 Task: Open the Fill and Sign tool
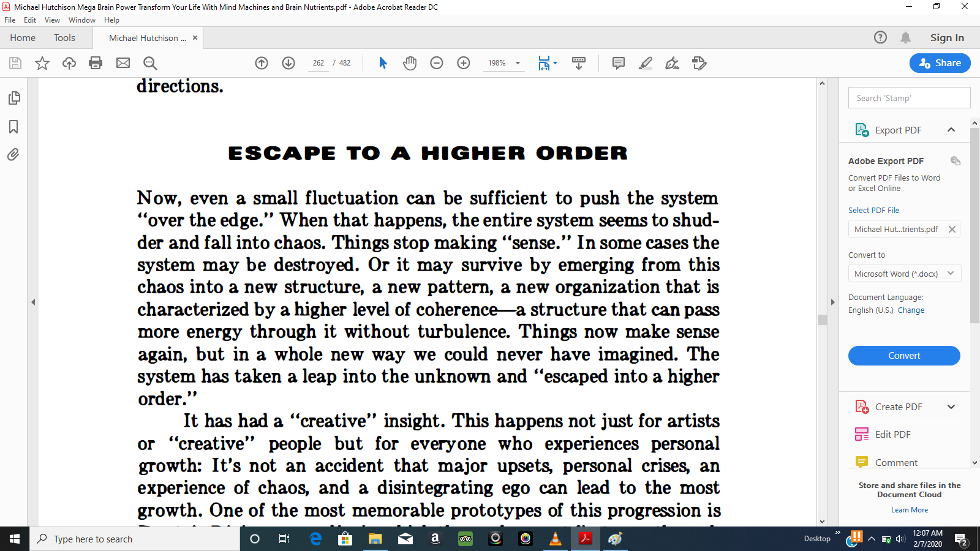tap(673, 63)
